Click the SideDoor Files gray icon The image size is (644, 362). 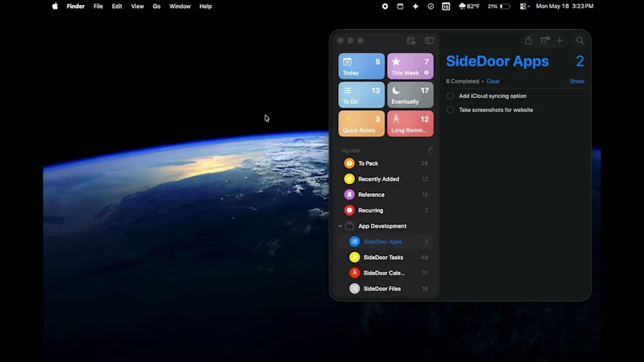pyautogui.click(x=354, y=289)
